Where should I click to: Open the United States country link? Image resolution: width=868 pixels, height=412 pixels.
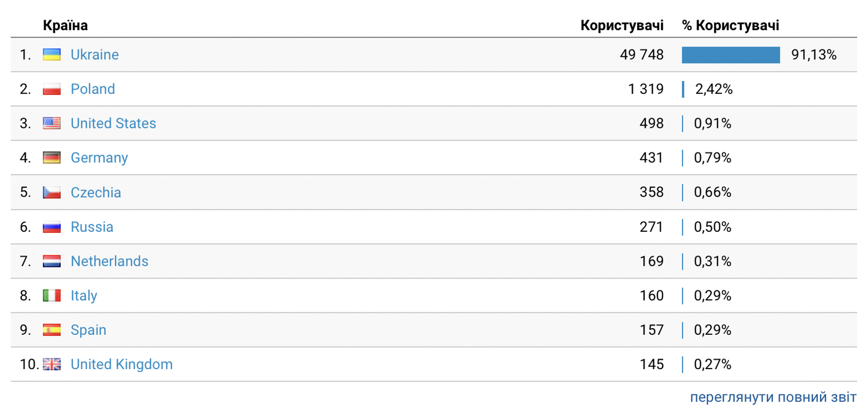click(113, 123)
